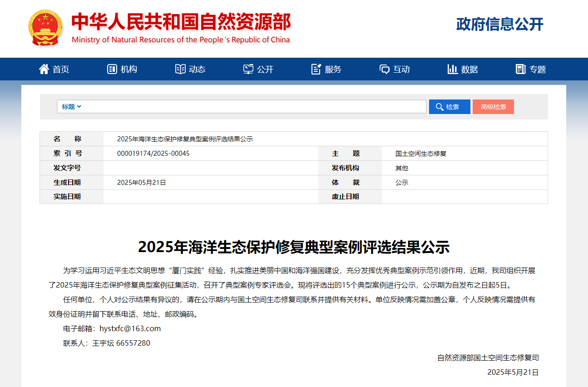Click the national emblem logo

tap(45, 27)
